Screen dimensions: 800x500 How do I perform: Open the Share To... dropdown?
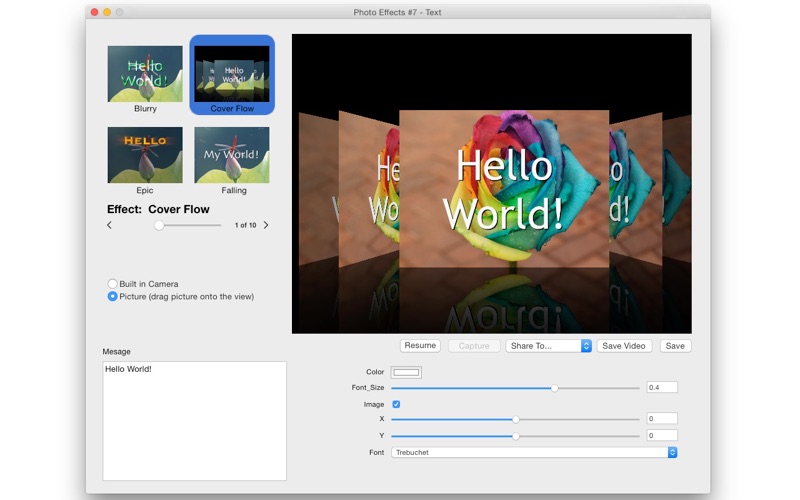pyautogui.click(x=548, y=346)
